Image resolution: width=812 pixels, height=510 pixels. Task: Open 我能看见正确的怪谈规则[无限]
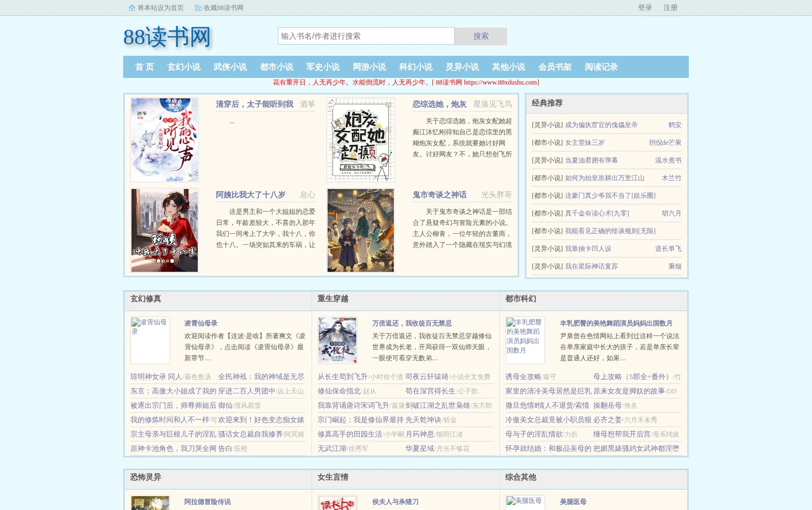click(x=610, y=231)
